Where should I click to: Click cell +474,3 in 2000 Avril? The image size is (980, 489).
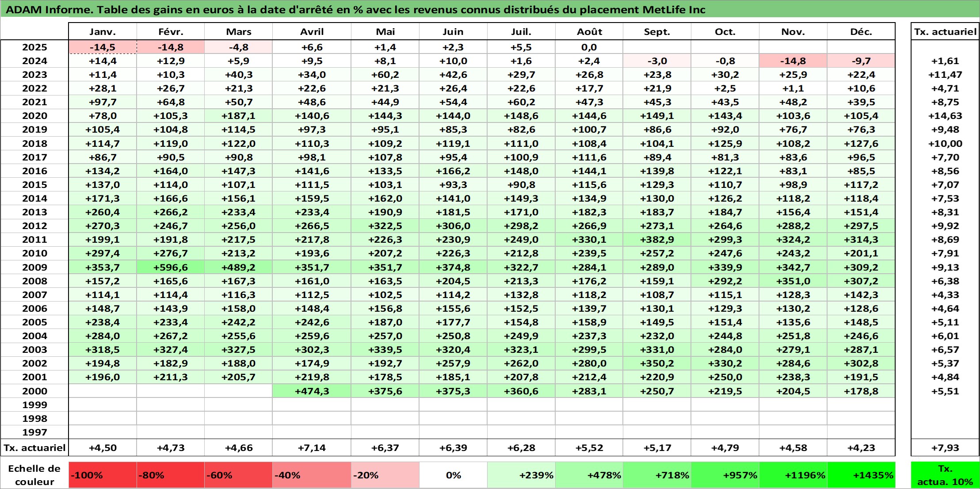(x=312, y=391)
